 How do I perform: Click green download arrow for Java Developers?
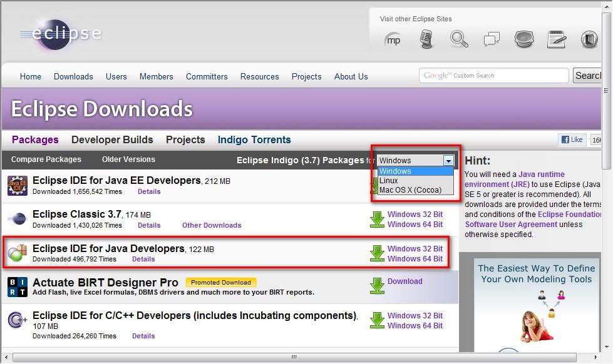[x=378, y=253]
